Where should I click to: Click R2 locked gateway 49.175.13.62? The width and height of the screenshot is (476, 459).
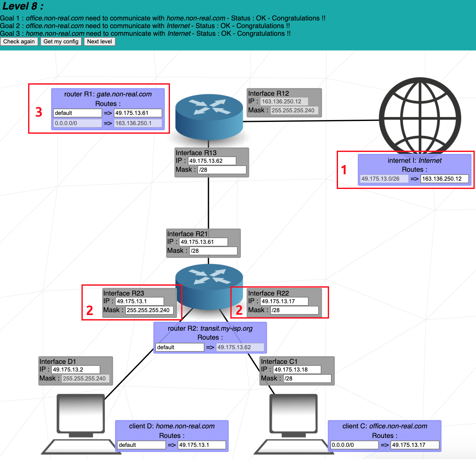(x=240, y=347)
